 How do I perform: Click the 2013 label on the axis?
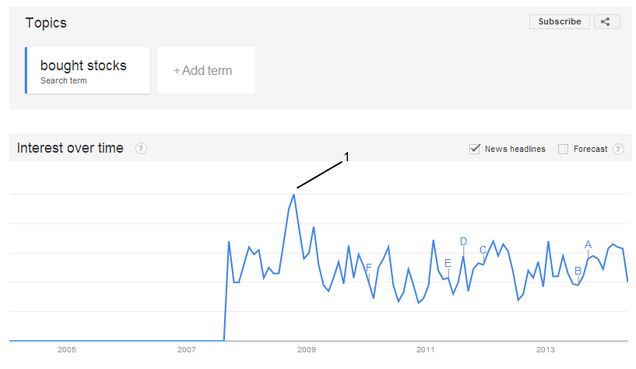[x=546, y=350]
